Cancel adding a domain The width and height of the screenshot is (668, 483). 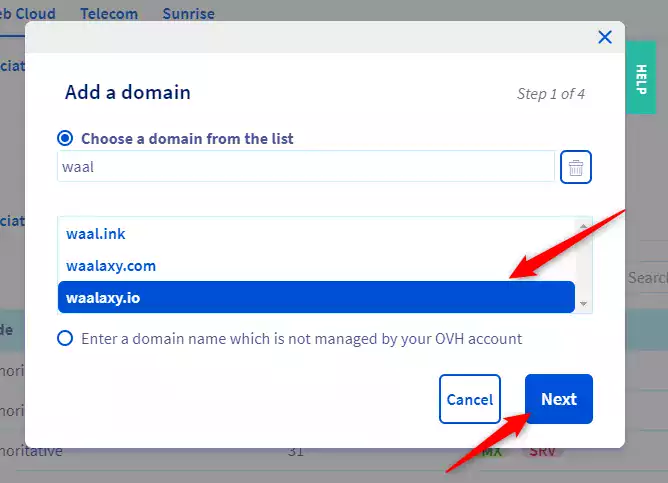click(469, 399)
